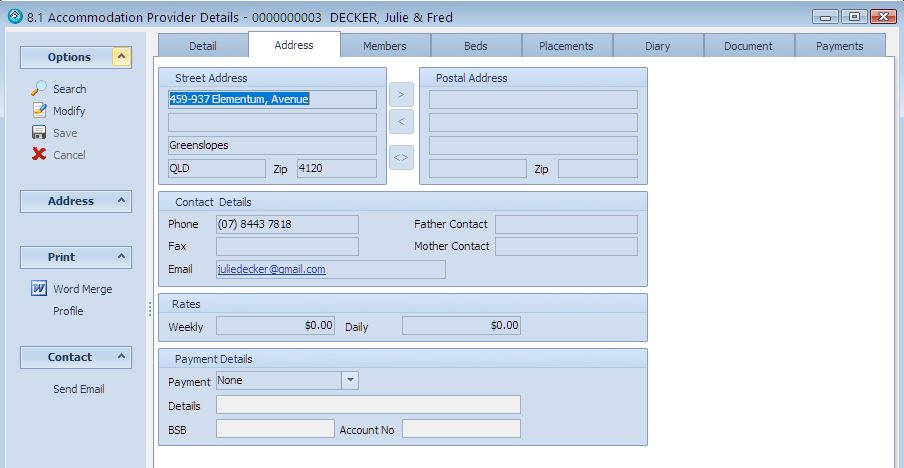Go to the Payments tab
This screenshot has width=904, height=468.
[839, 46]
